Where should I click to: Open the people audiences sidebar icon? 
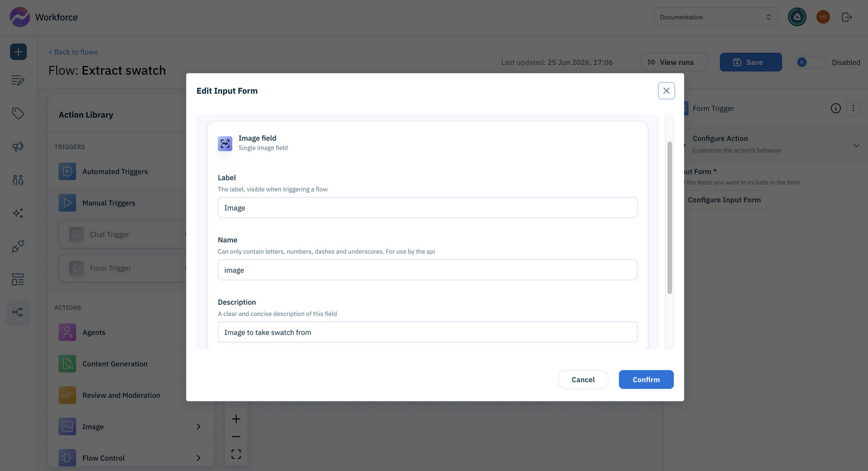pos(18,180)
